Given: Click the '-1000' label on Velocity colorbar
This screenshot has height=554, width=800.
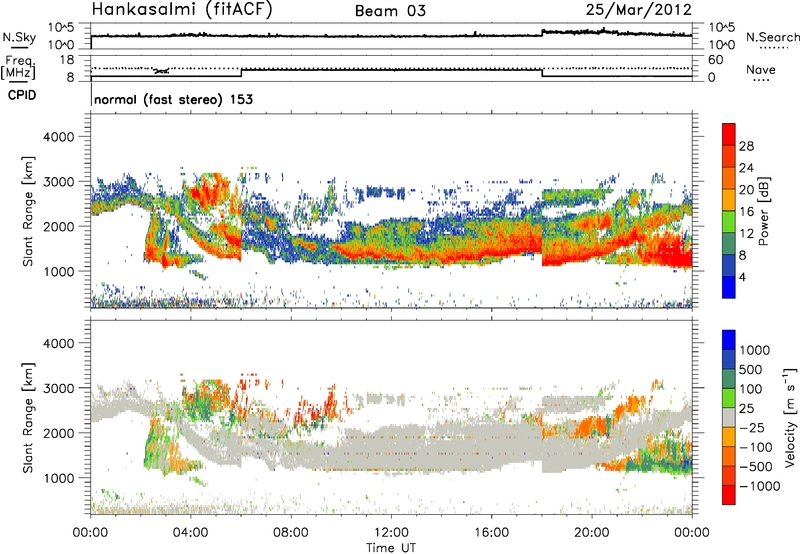Looking at the screenshot, I should coord(759,486).
